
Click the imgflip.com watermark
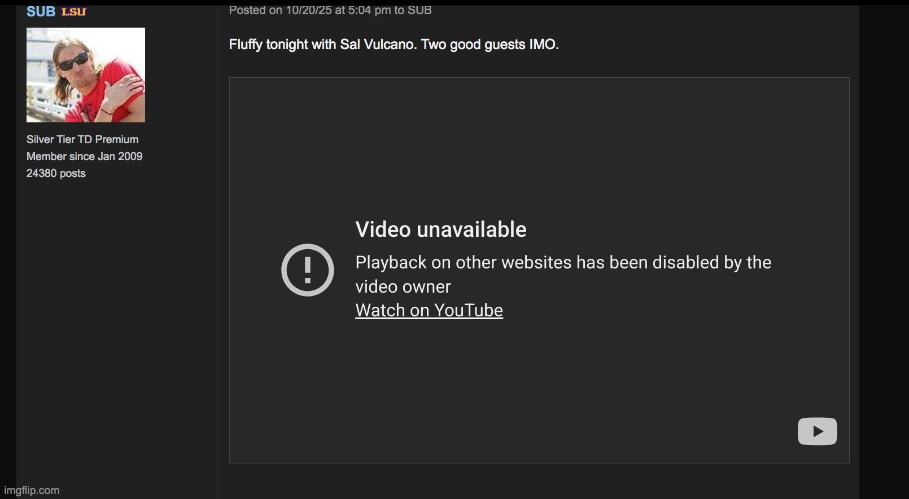[x=31, y=490]
